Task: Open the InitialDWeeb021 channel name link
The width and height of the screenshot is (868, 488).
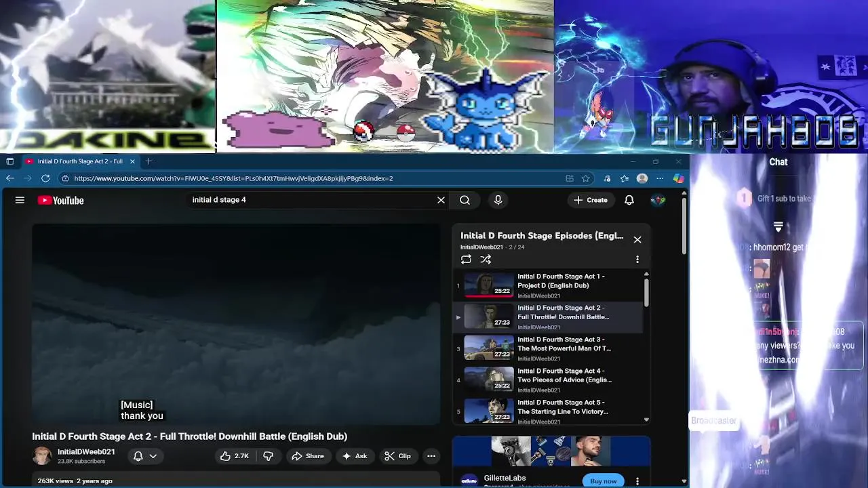Action: point(86,451)
